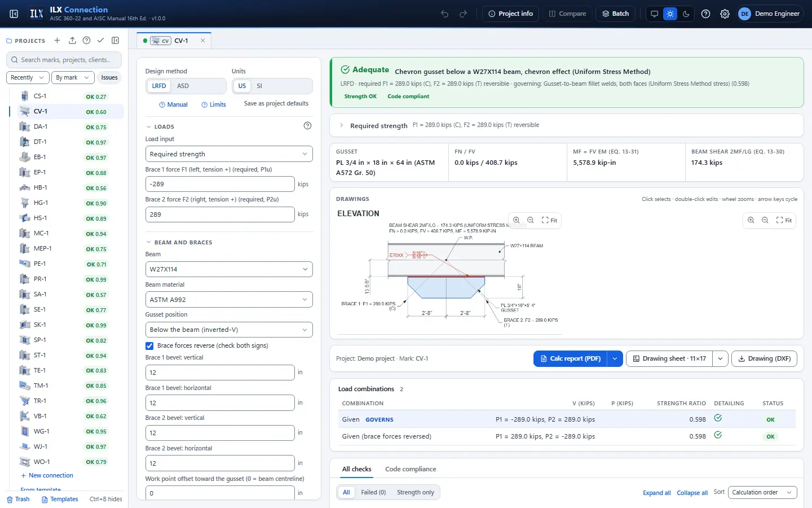Click the checkmark icon in the Projects header
The height and width of the screenshot is (508, 812).
pyautogui.click(x=100, y=41)
